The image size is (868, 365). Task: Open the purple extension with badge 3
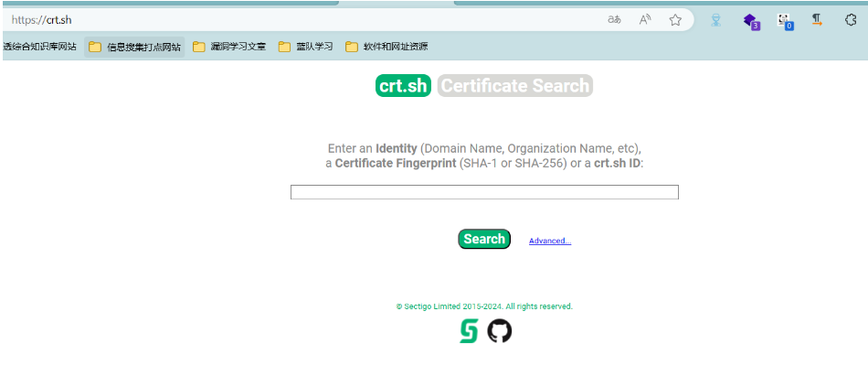pyautogui.click(x=751, y=21)
